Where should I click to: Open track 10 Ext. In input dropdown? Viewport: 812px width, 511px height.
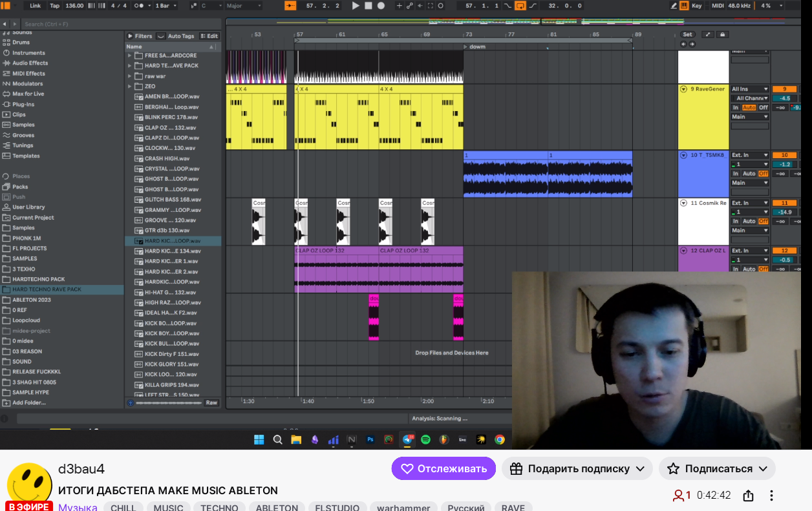click(750, 155)
